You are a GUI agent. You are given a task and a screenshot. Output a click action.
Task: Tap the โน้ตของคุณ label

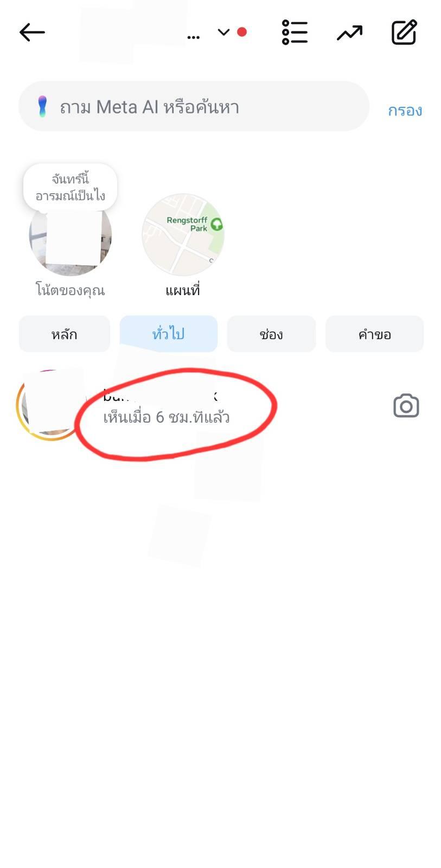tap(71, 290)
